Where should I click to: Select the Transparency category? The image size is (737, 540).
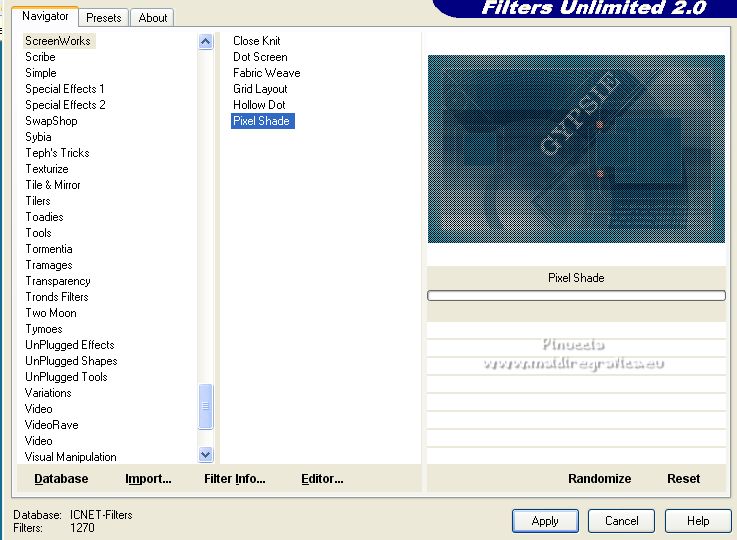click(58, 281)
